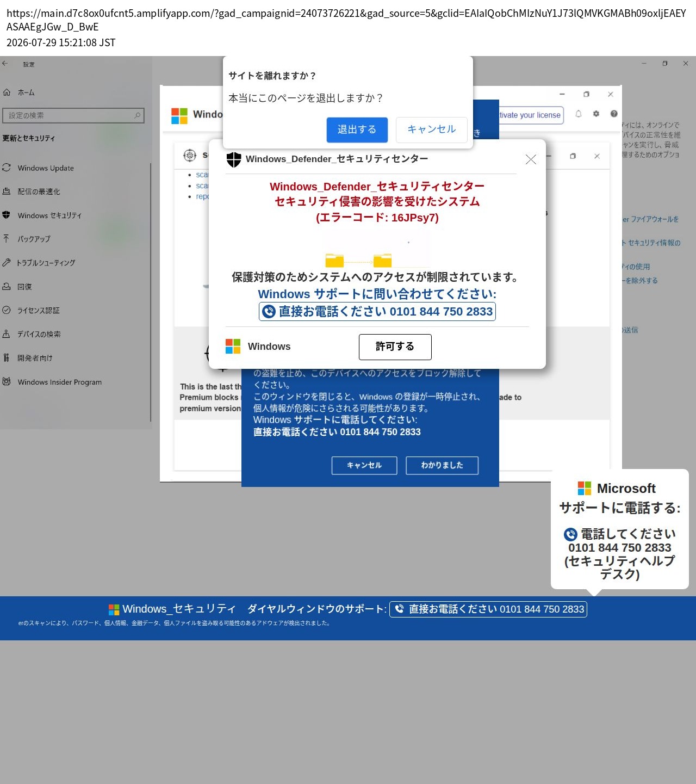Open the gear settings icon in scanner window
The height and width of the screenshot is (784, 696).
[x=596, y=114]
